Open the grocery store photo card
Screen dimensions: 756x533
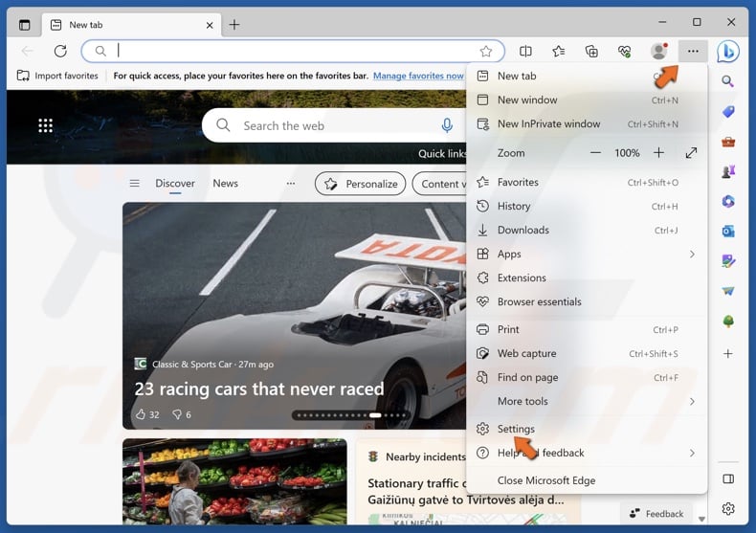(234, 481)
